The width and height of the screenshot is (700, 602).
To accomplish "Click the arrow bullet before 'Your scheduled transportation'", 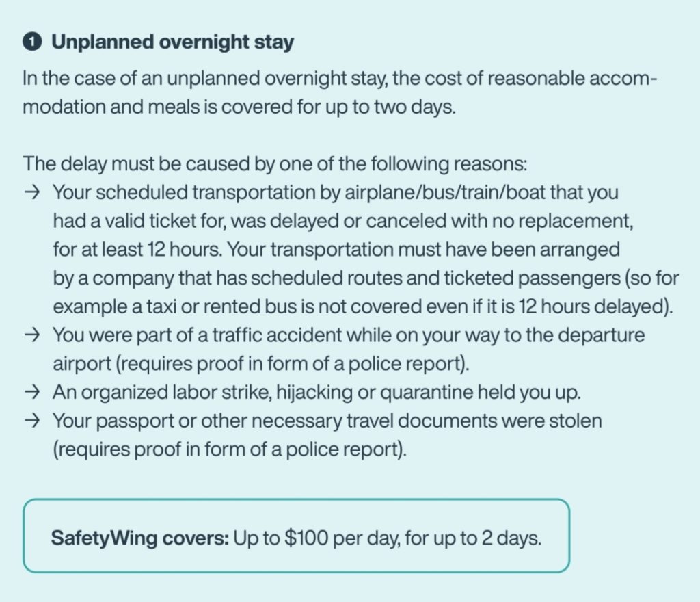I will click(31, 193).
